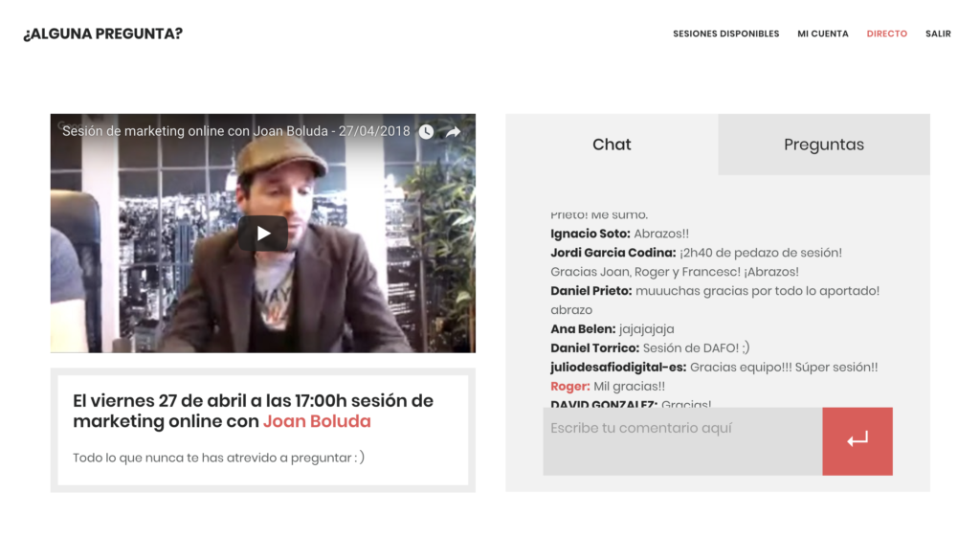Click the video title at top of player

(235, 131)
